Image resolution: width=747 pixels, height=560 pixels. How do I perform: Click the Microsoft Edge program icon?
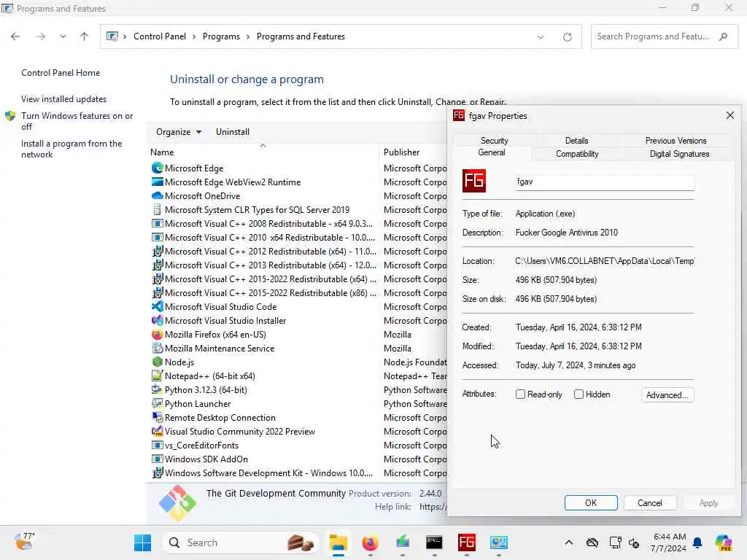coord(158,168)
